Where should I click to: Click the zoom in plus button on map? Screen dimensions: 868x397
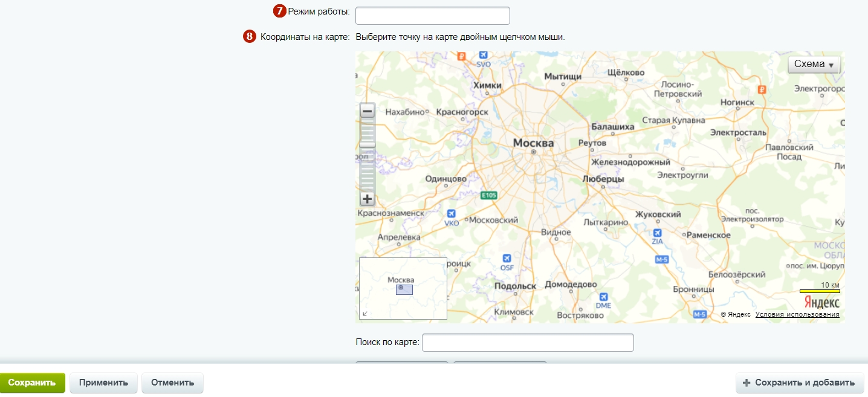pos(367,199)
